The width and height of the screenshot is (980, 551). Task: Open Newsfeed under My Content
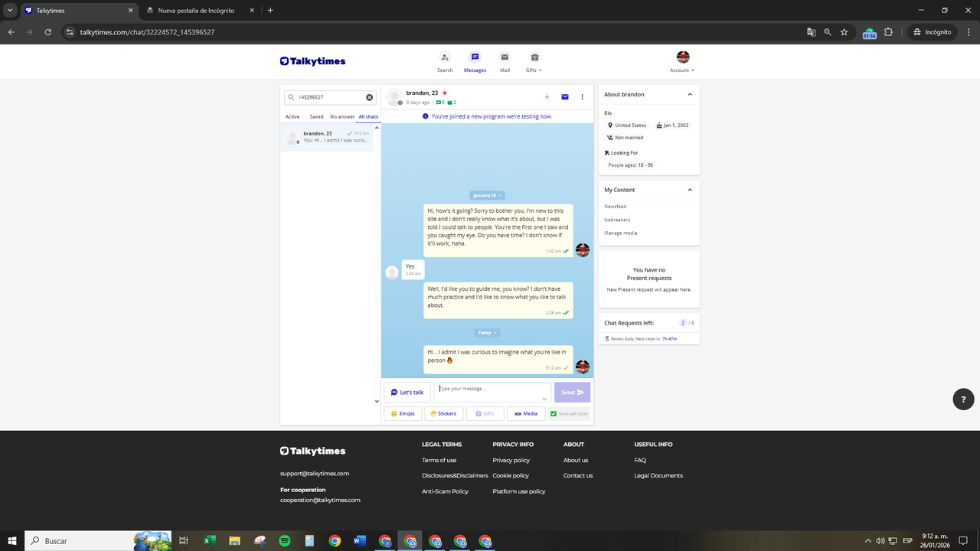(x=616, y=207)
